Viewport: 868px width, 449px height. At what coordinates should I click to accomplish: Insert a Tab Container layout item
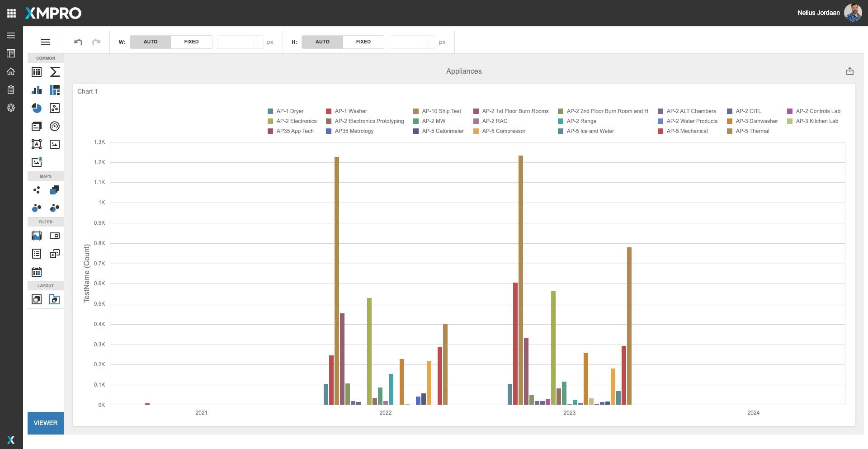[x=55, y=299]
